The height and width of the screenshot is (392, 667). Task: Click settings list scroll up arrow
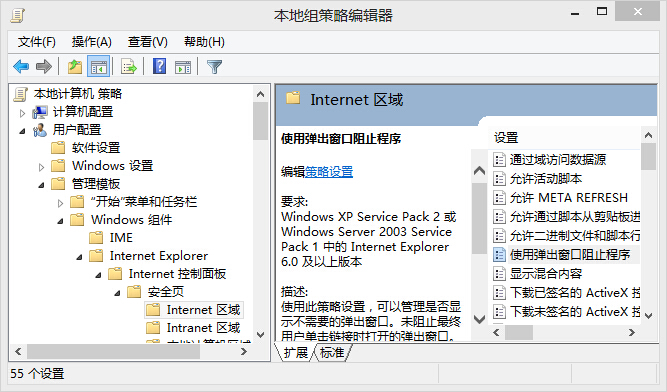point(648,135)
